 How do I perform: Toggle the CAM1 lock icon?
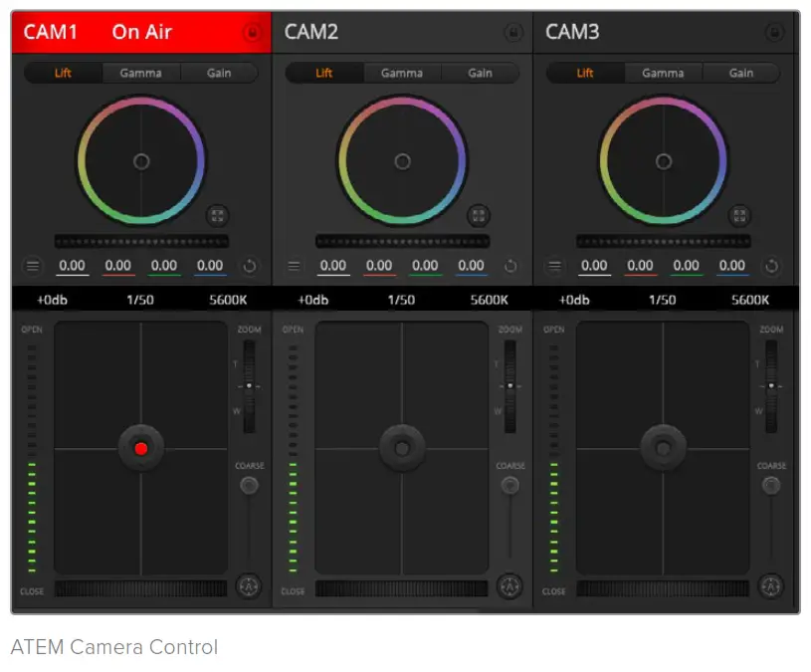click(252, 33)
